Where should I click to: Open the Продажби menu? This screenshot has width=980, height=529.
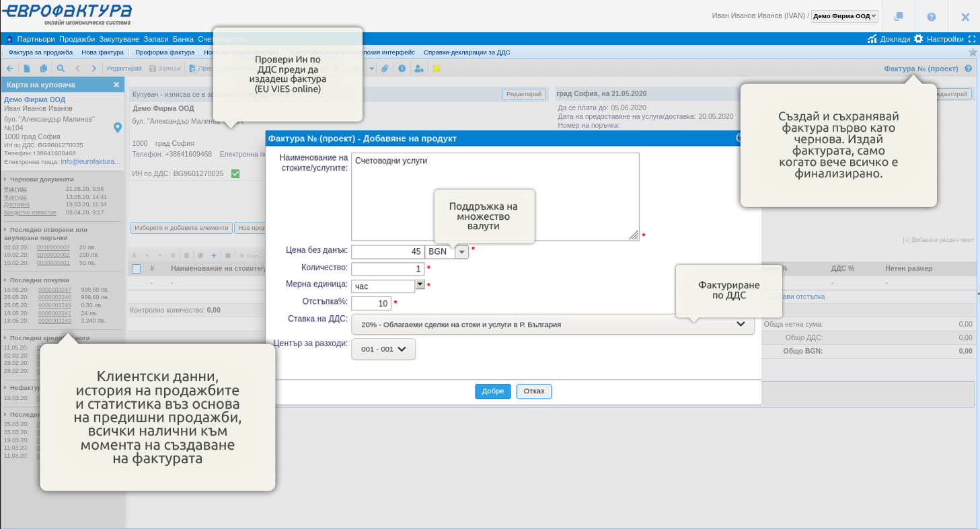(77, 39)
